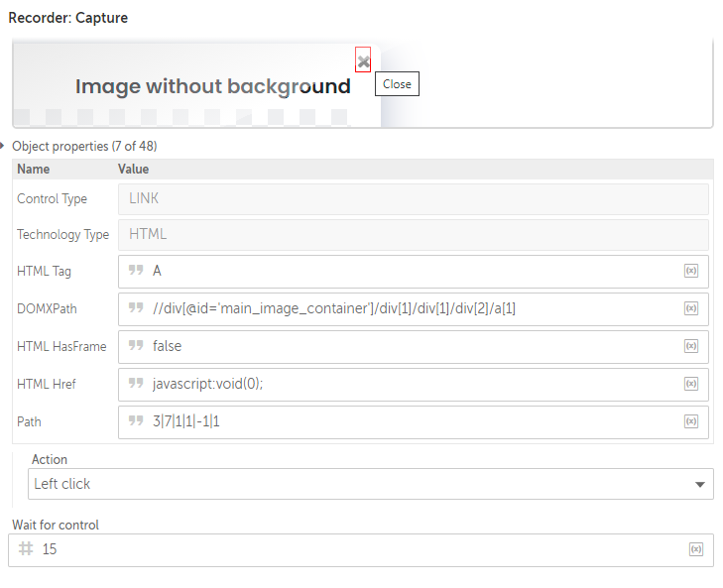The width and height of the screenshot is (723, 588).
Task: Click the Value column header
Action: pos(133,170)
